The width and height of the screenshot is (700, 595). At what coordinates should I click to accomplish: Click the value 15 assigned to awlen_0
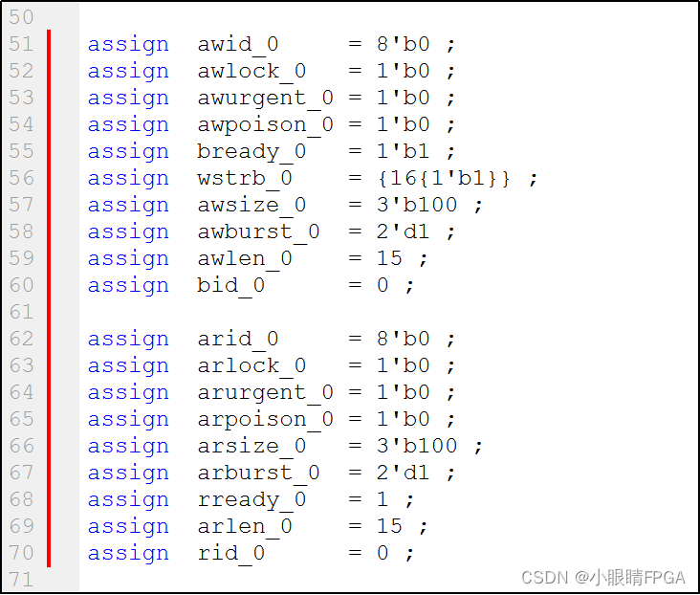[x=388, y=258]
